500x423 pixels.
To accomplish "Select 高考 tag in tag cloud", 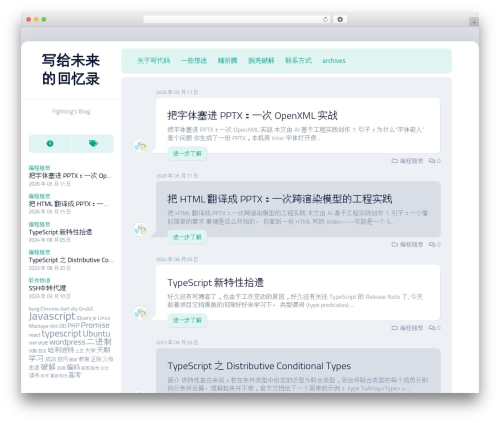I will click(74, 375).
